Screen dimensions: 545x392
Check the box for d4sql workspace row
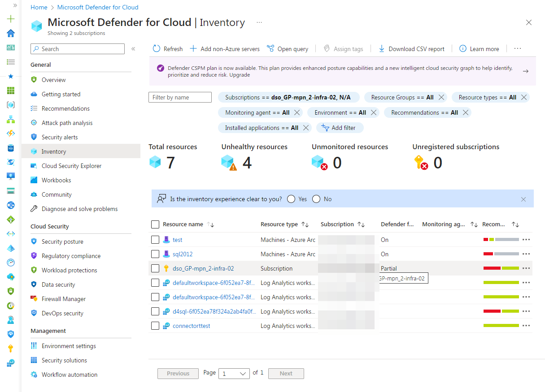(x=155, y=311)
